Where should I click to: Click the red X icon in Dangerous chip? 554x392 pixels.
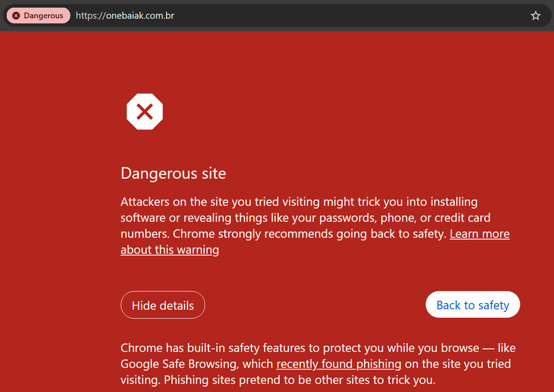pyautogui.click(x=16, y=16)
